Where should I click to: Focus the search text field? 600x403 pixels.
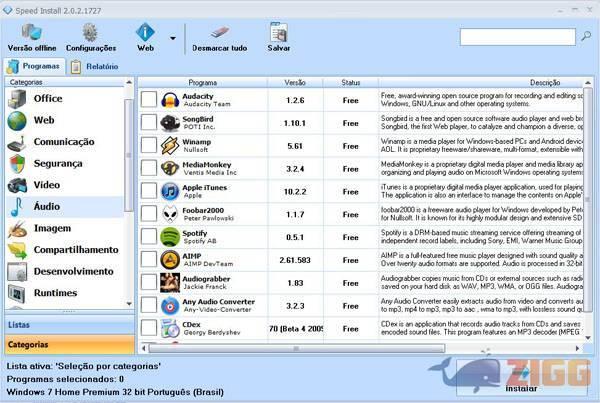[517, 37]
